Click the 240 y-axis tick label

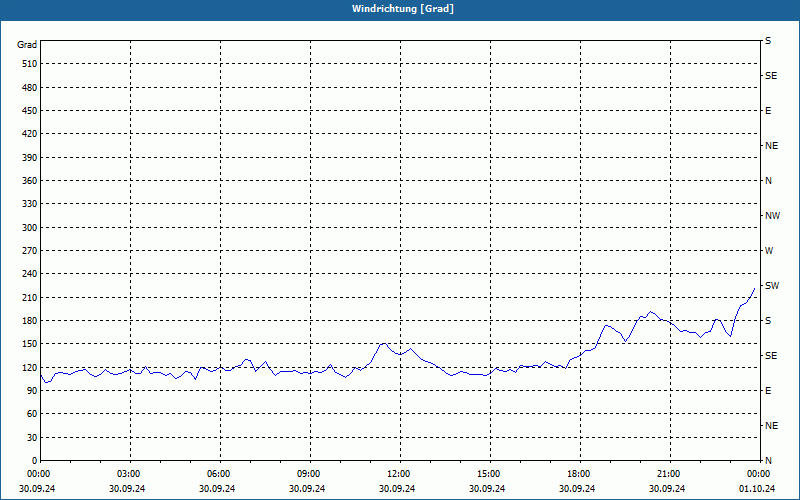point(30,274)
